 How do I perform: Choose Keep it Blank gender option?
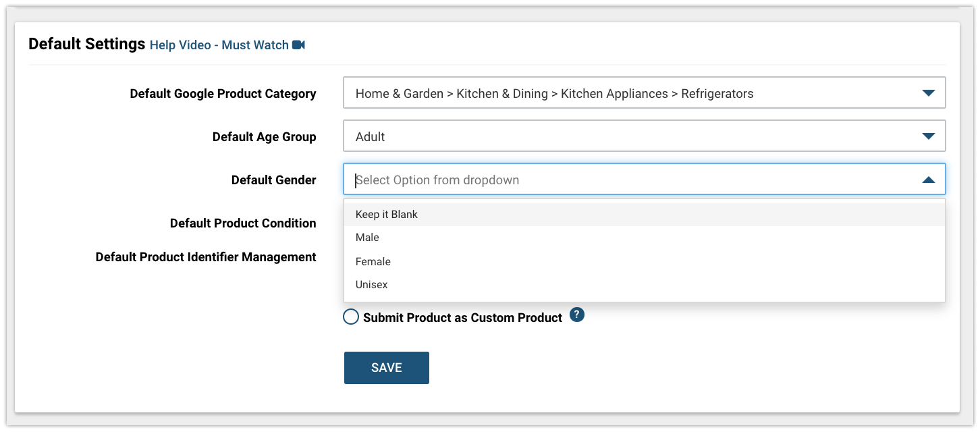(x=644, y=215)
